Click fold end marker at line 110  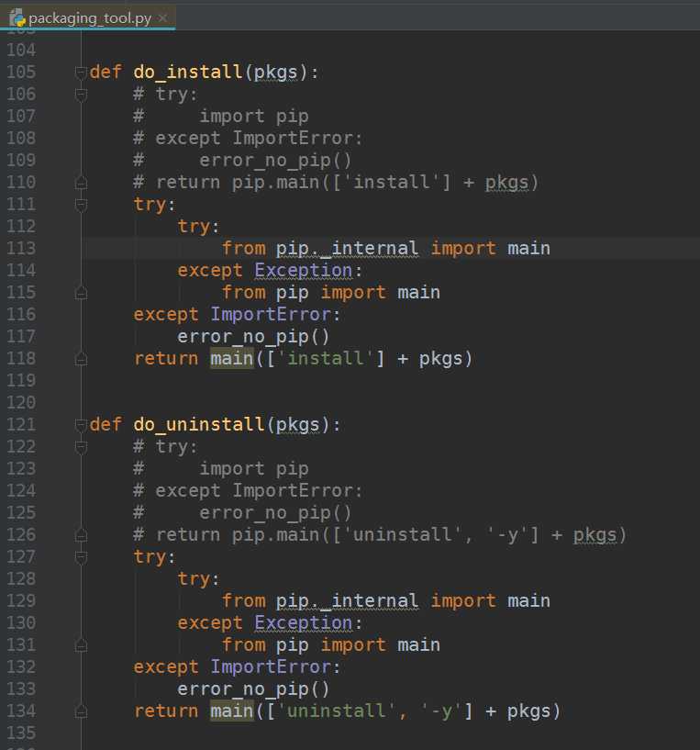[81, 183]
